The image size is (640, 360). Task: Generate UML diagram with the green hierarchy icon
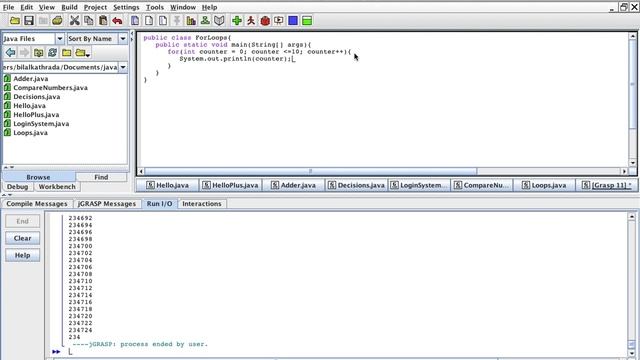(205, 20)
